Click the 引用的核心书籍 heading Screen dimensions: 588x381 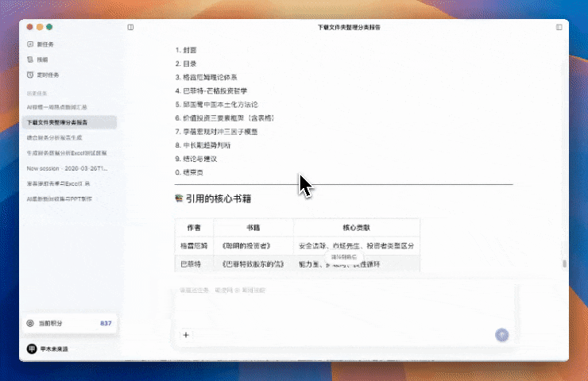[x=219, y=199]
